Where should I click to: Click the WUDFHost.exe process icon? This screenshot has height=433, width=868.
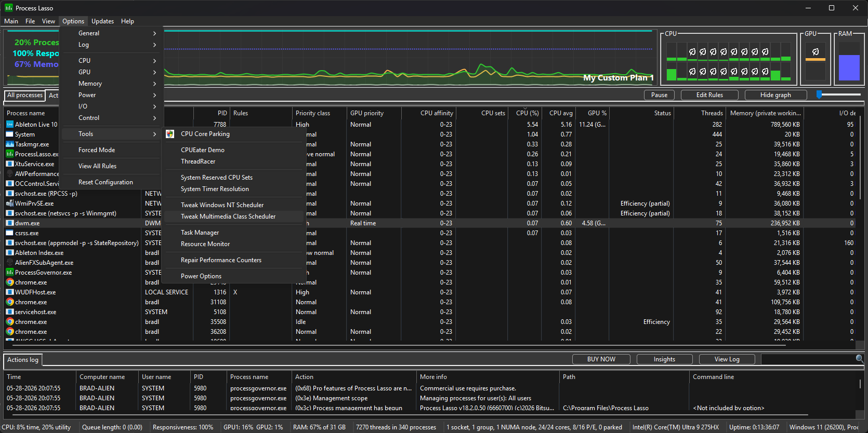(9, 292)
